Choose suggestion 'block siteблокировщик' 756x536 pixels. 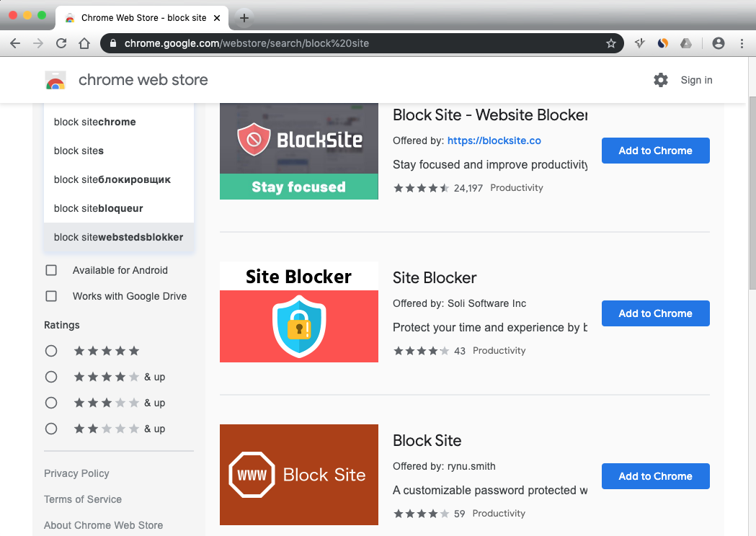click(119, 180)
